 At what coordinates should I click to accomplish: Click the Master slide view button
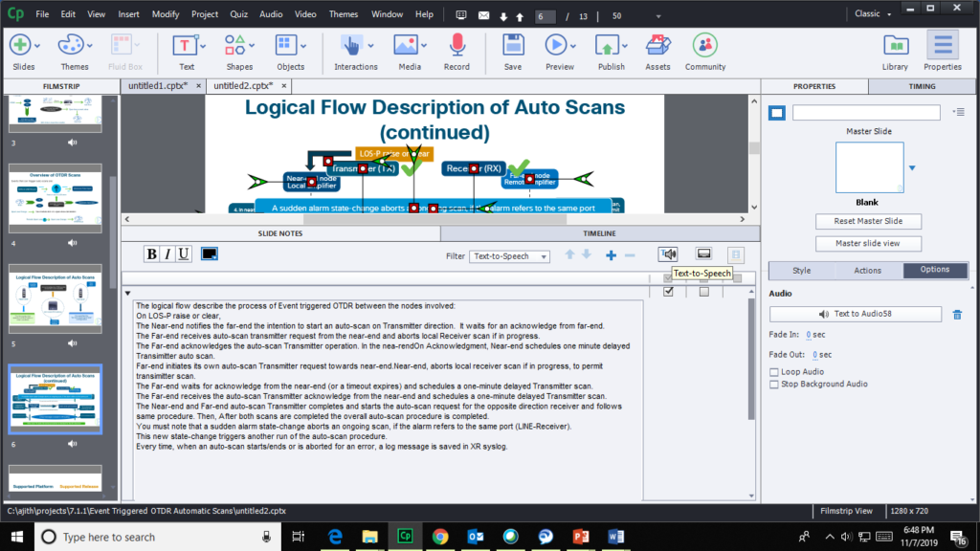[868, 244]
